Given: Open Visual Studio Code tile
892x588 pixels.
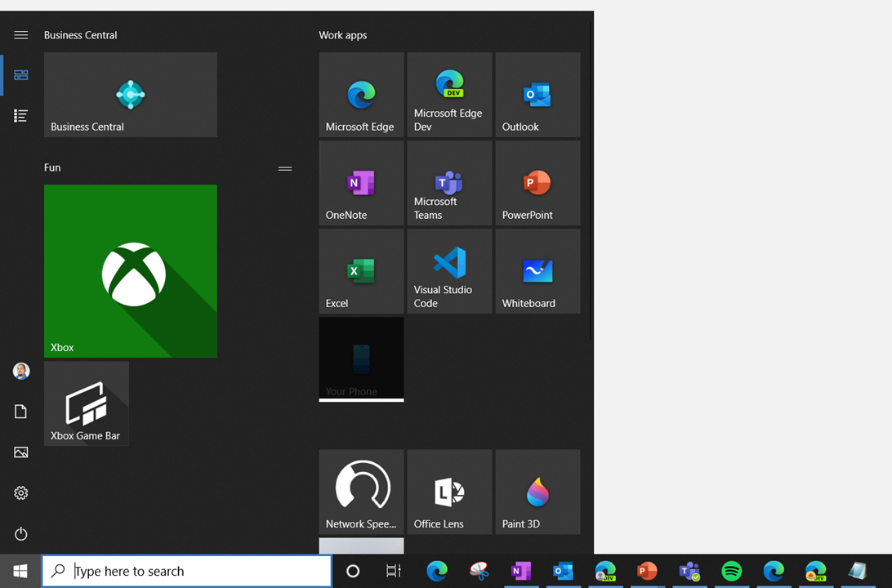Looking at the screenshot, I should [x=449, y=271].
